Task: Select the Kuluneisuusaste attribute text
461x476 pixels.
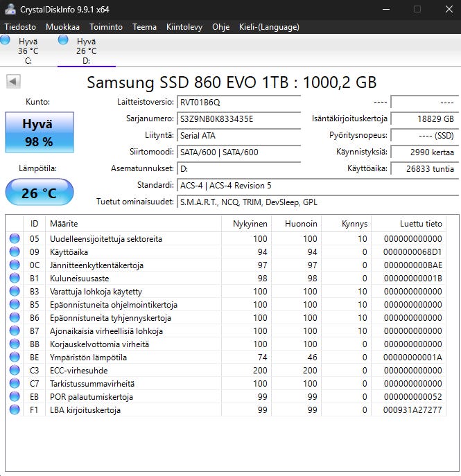Action: pos(79,279)
